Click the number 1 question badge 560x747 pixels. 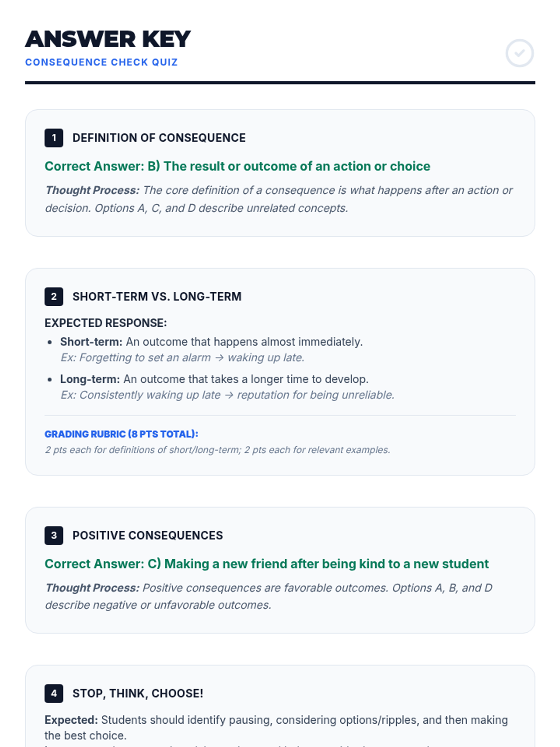[x=54, y=138]
